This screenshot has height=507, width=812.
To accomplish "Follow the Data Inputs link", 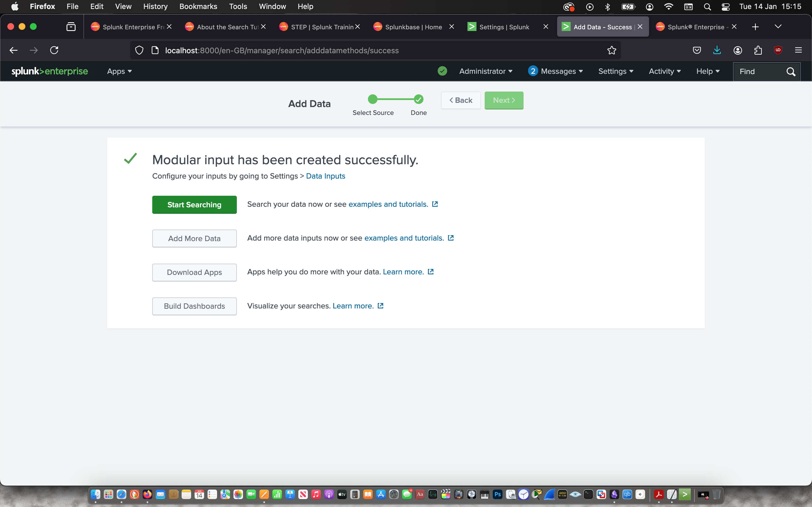I will (325, 176).
